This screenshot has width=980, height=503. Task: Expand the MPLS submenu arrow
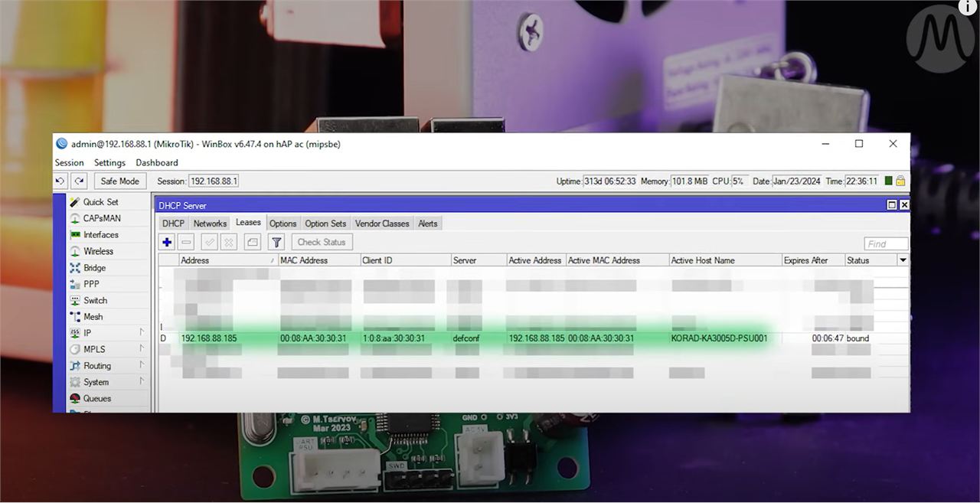coord(142,348)
